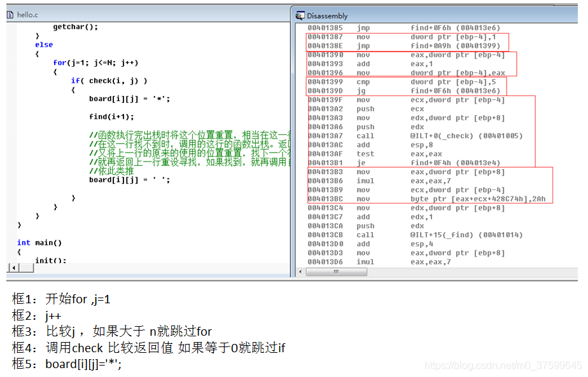Click the find(i+1); line
This screenshot has height=377, width=588.
pos(111,116)
